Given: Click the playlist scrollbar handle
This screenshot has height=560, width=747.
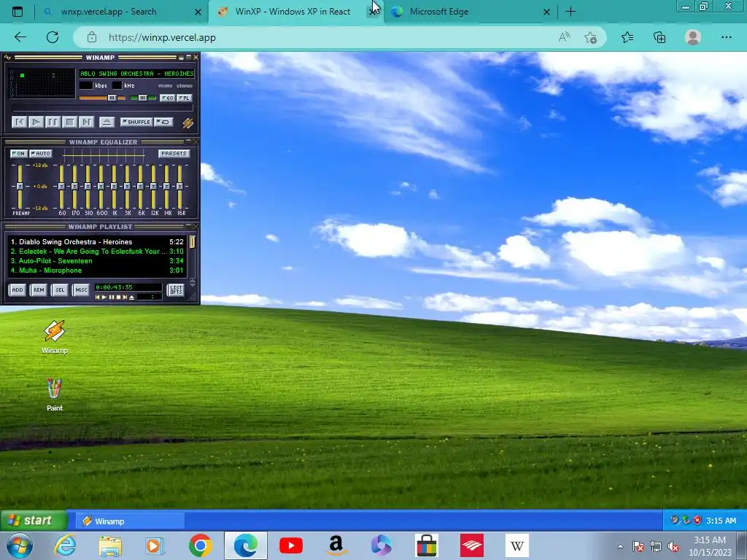Looking at the screenshot, I should [193, 242].
